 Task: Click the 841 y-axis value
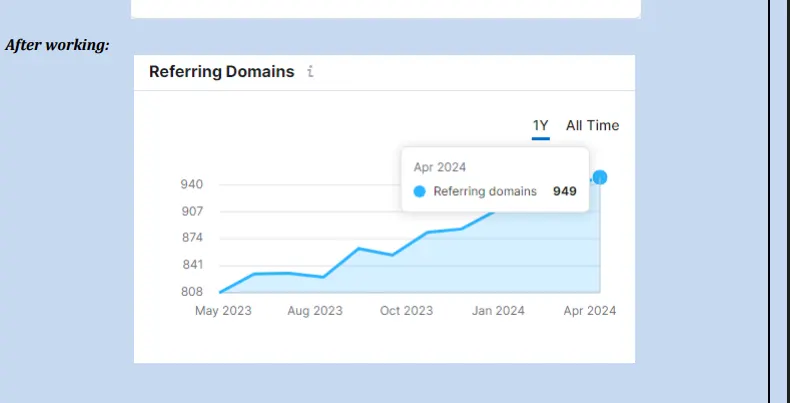pos(192,264)
